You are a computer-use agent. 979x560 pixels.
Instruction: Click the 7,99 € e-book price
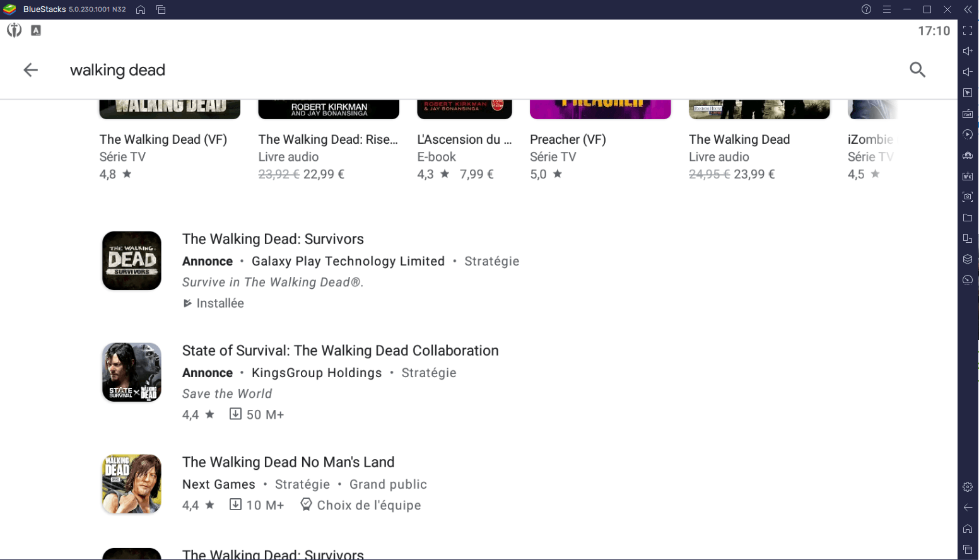click(x=477, y=174)
